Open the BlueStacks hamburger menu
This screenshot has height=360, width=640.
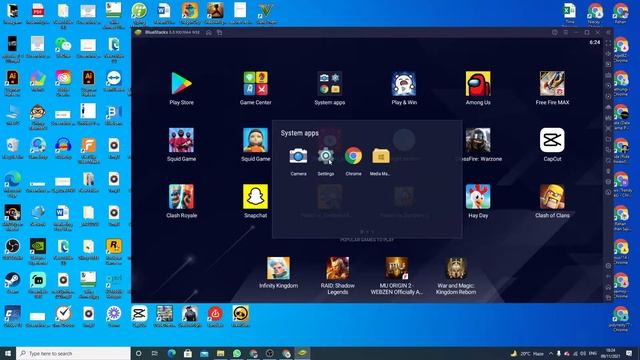point(566,32)
